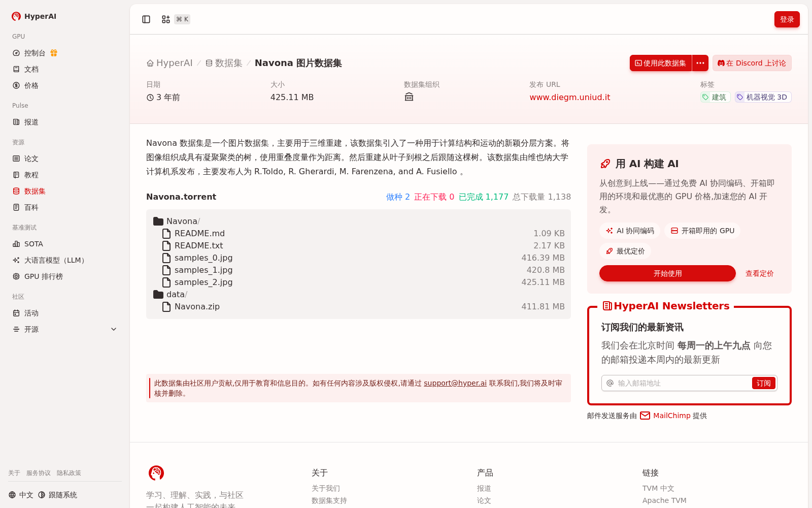Image resolution: width=812 pixels, height=508 pixels.
Task: Click 数据集支持 footer link
Action: tap(329, 500)
